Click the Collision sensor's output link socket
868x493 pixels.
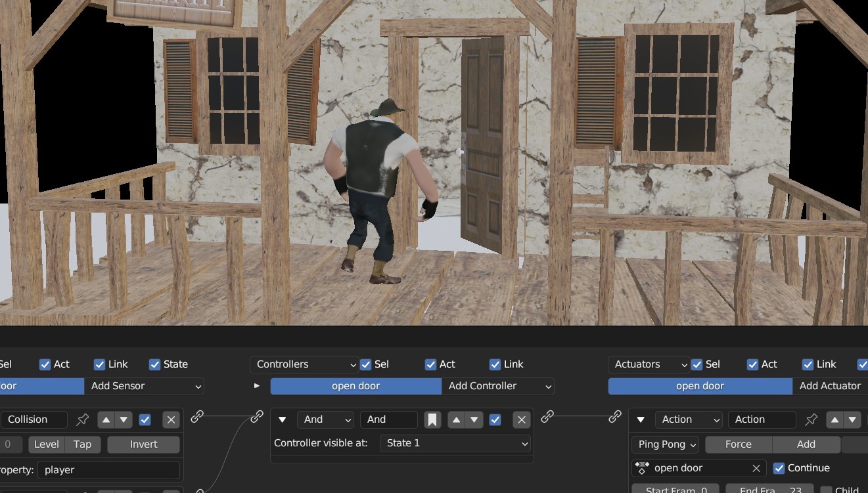click(x=197, y=416)
